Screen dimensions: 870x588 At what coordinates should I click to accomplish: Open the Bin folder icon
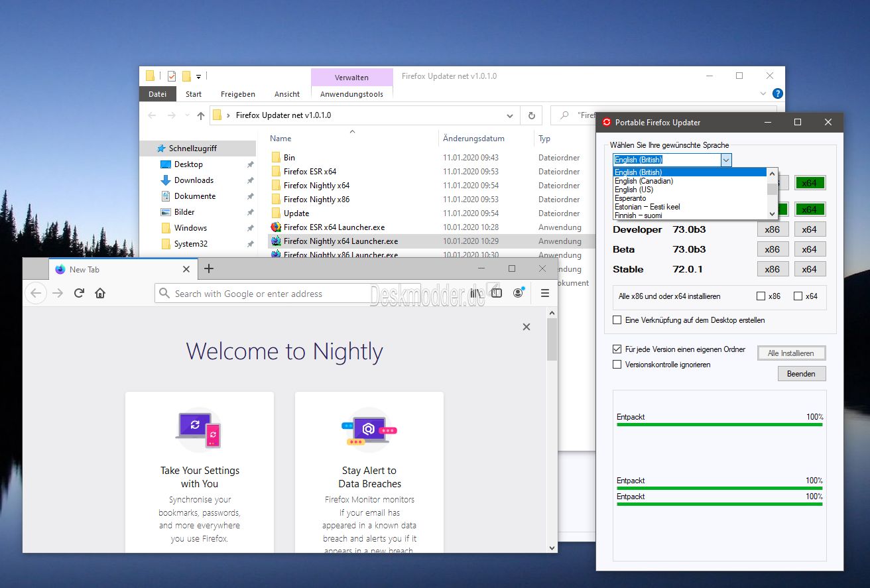pos(277,158)
